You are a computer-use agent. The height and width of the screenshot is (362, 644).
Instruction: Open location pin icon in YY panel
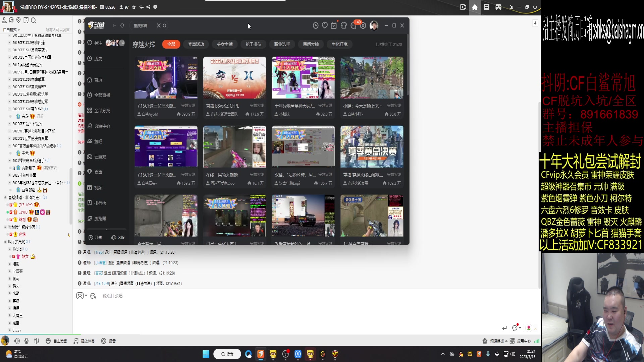click(18, 20)
